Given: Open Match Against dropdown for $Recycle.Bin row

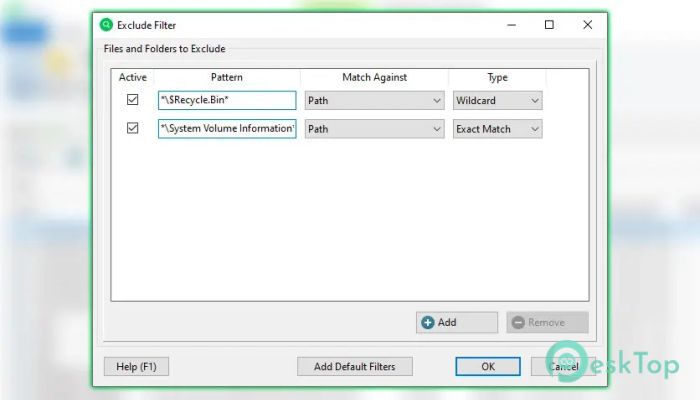Looking at the screenshot, I should coord(375,100).
